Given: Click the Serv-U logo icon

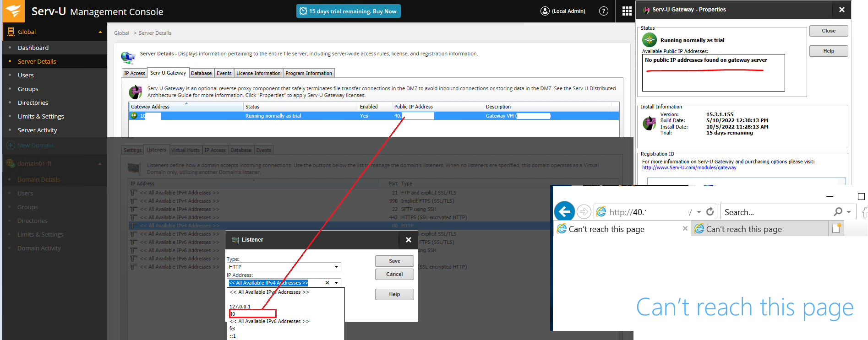Looking at the screenshot, I should [14, 11].
